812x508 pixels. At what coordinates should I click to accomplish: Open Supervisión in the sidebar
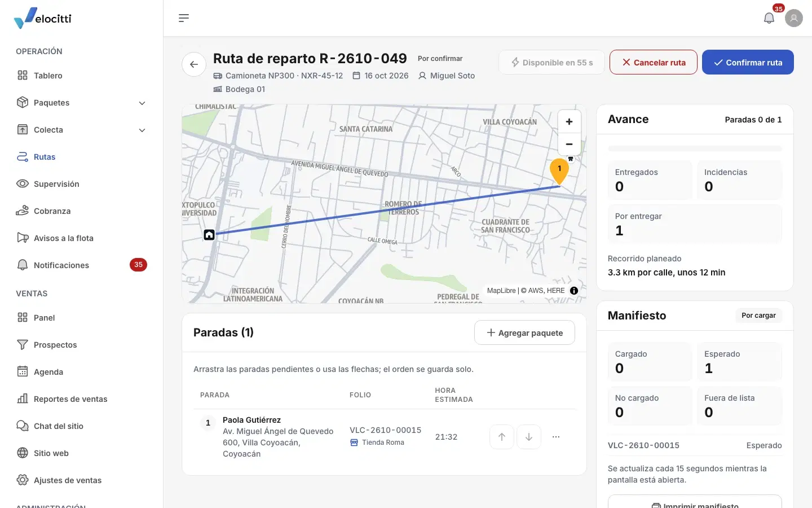(x=82, y=184)
